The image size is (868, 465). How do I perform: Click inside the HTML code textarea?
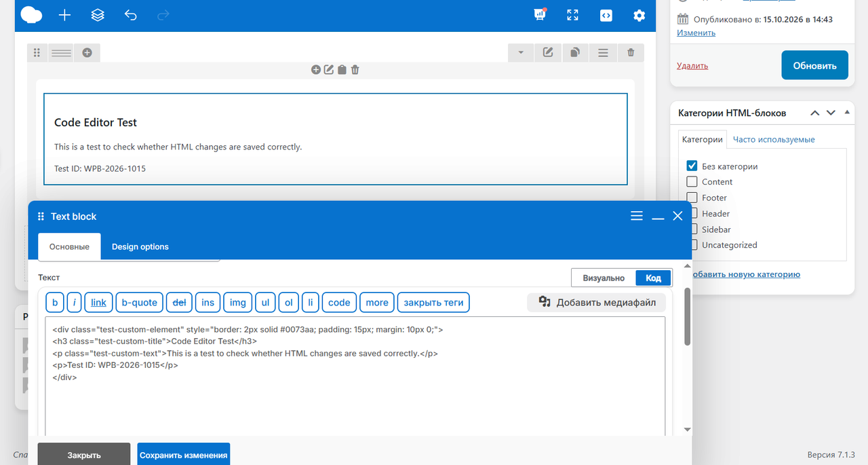(x=355, y=377)
